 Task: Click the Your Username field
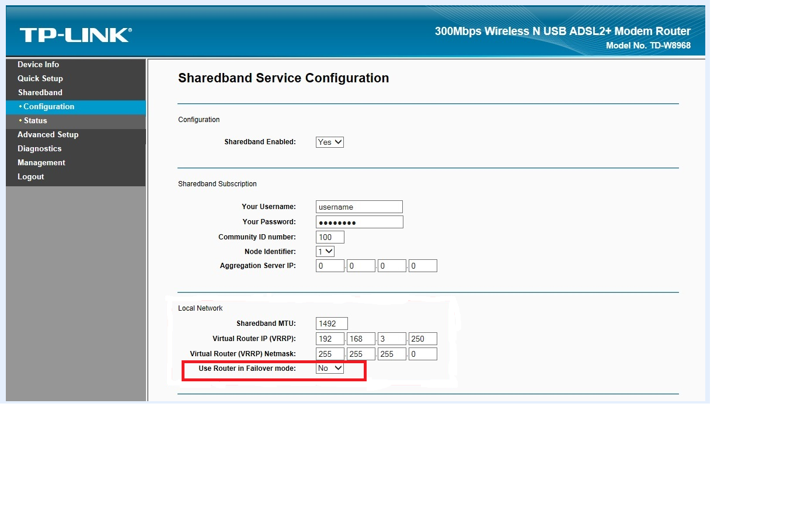tap(359, 207)
